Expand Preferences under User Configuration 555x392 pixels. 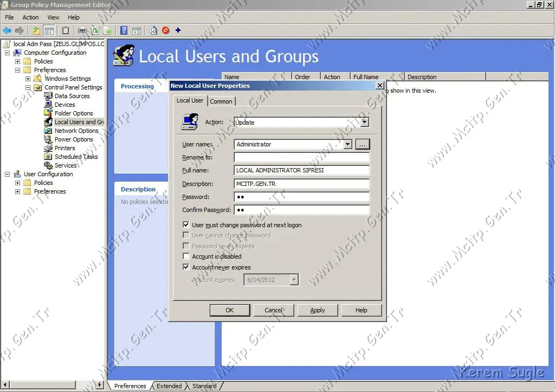[x=17, y=191]
